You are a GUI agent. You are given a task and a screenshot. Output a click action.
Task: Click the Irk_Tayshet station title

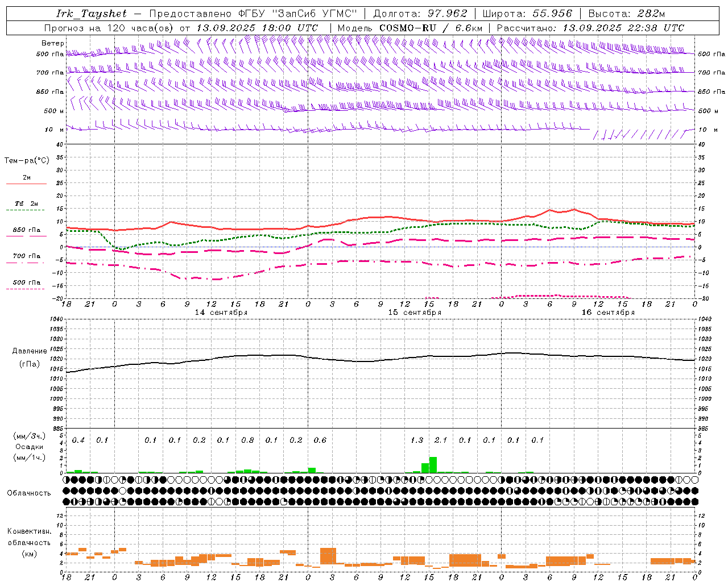click(x=92, y=14)
